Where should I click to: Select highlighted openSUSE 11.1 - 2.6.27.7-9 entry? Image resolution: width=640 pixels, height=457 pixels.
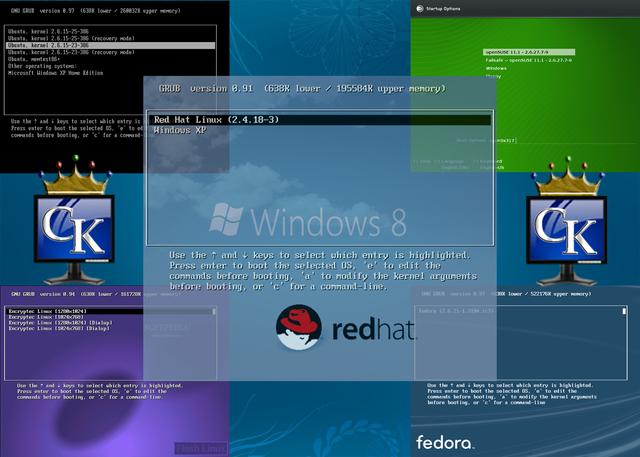pos(529,52)
